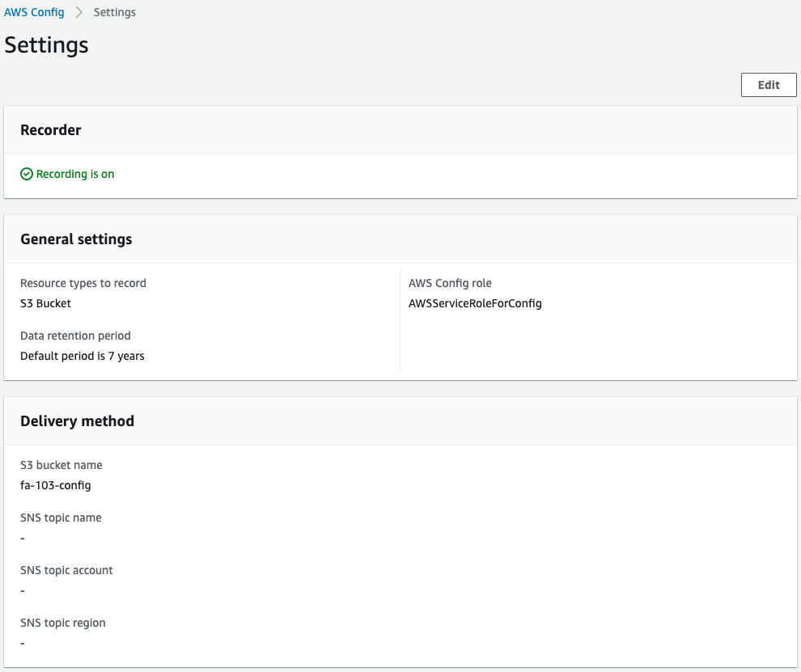Screen dimensions: 801x672
Task: Click the S3 Bucket resource type value
Action: (45, 303)
